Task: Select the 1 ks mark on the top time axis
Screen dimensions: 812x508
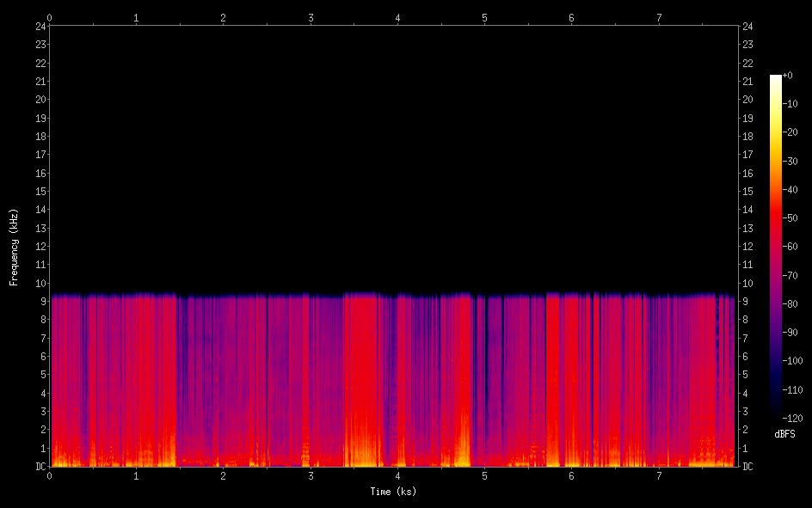Action: (136, 17)
